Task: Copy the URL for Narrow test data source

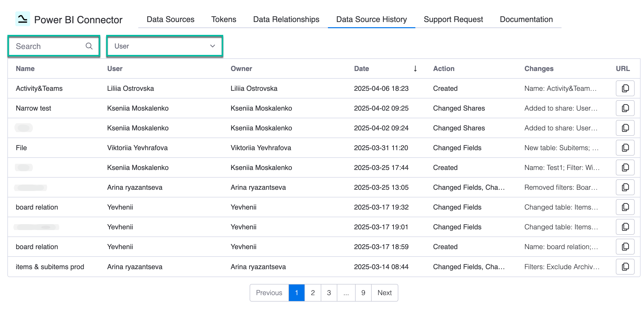Action: [x=625, y=108]
